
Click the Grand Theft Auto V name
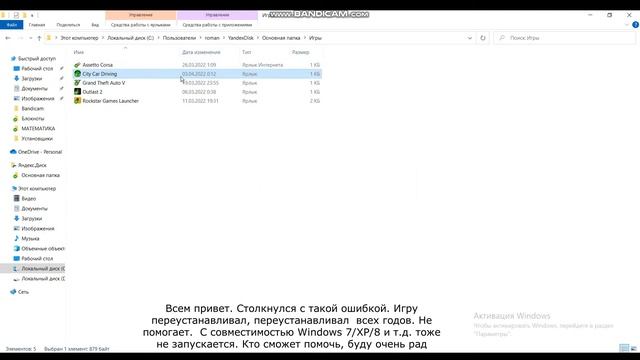click(x=104, y=83)
